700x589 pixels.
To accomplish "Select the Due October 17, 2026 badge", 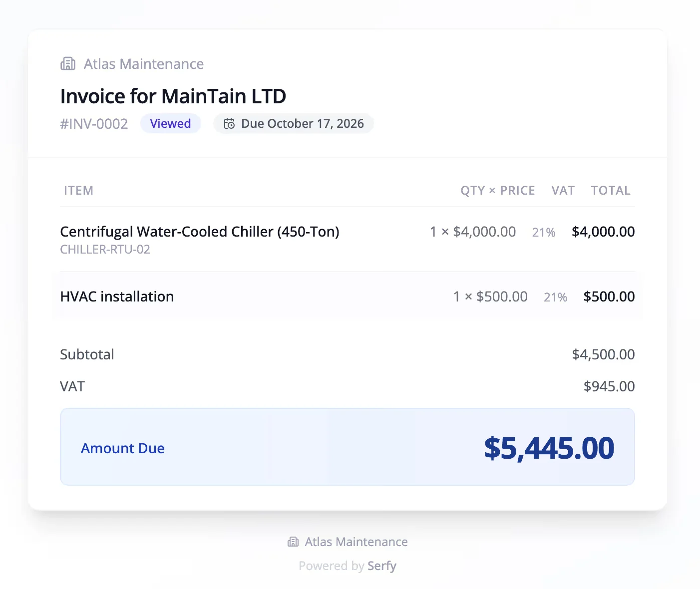I will (294, 124).
